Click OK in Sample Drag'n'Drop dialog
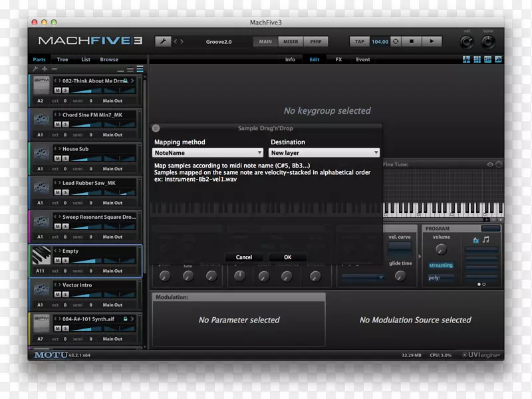The image size is (532, 399). [287, 257]
